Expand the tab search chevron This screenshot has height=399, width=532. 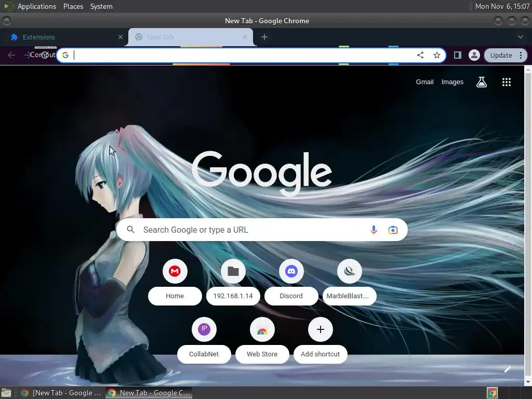(521, 37)
